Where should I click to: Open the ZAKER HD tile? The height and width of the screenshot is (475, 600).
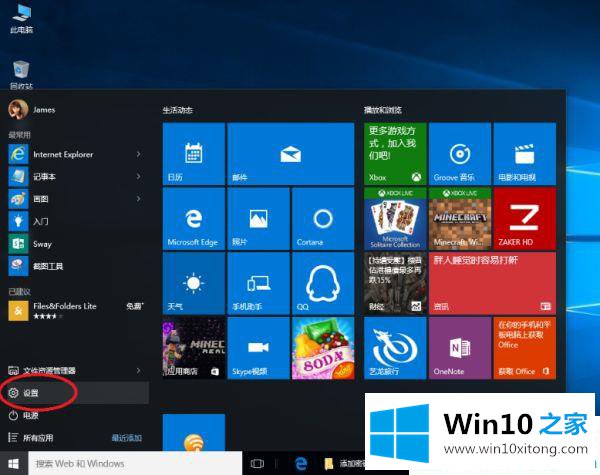pyautogui.click(x=524, y=219)
